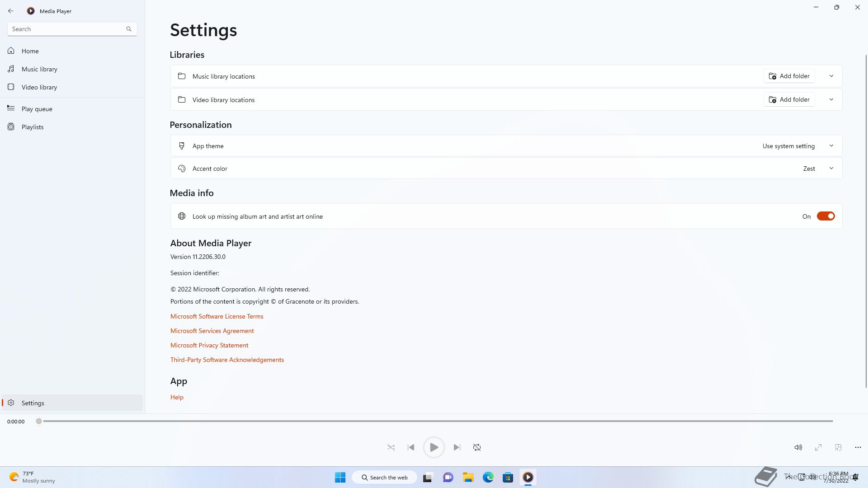Open the volume control

[x=798, y=447]
